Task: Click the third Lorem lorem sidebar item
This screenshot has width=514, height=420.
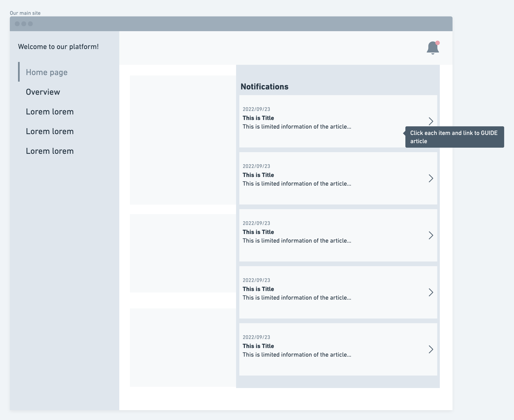Action: point(50,151)
